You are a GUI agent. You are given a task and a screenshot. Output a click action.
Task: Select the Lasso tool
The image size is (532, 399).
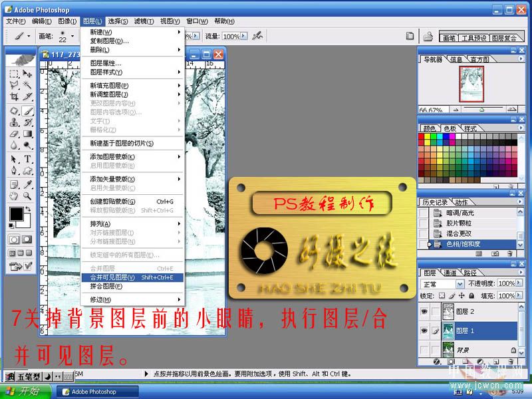14,85
